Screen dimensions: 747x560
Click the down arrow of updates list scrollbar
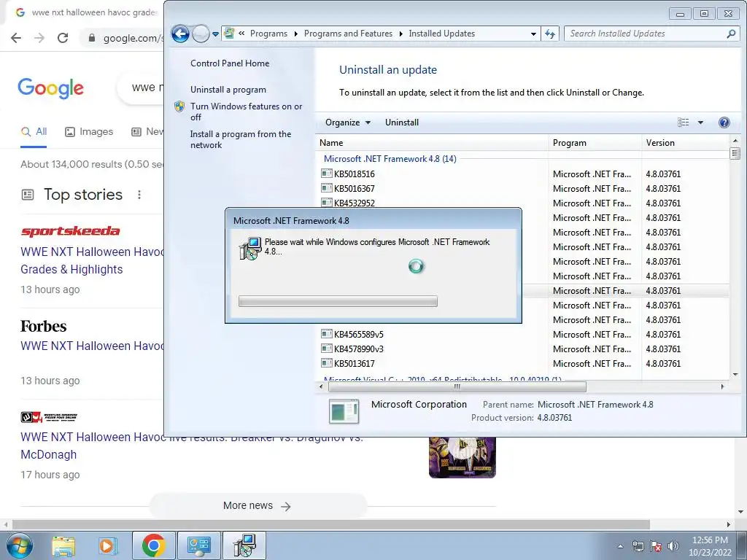(735, 374)
